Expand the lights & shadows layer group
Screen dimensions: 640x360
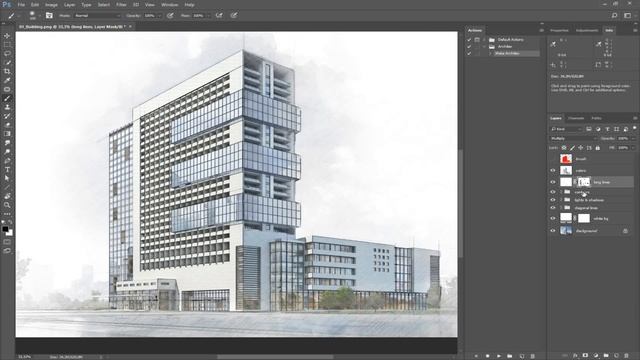[561, 200]
